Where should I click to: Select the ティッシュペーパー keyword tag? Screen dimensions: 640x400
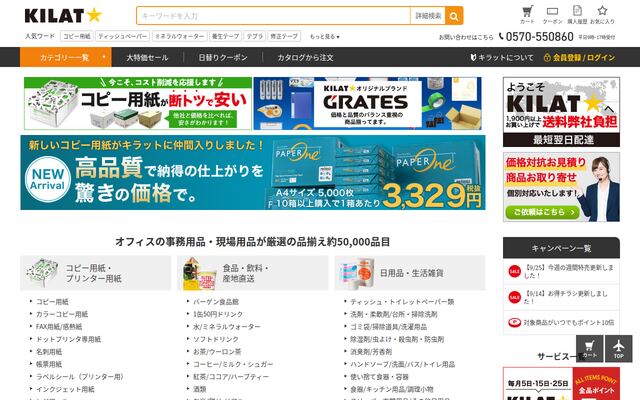[122, 36]
